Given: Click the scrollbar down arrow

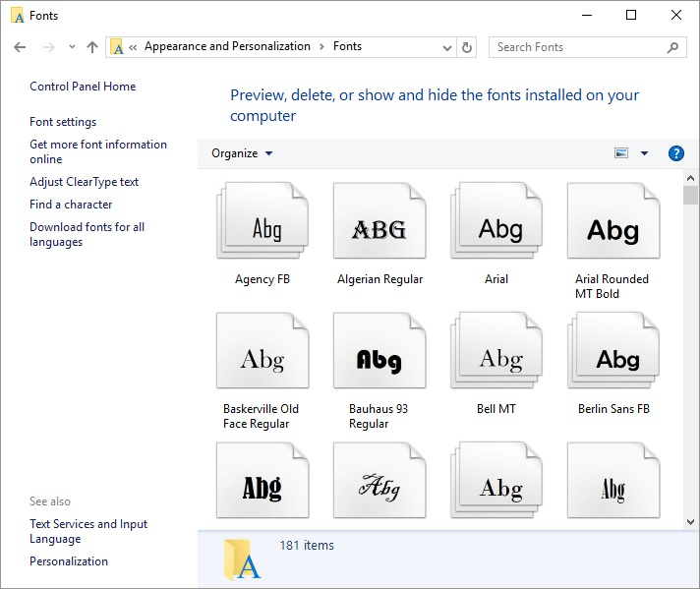Looking at the screenshot, I should click(x=690, y=521).
